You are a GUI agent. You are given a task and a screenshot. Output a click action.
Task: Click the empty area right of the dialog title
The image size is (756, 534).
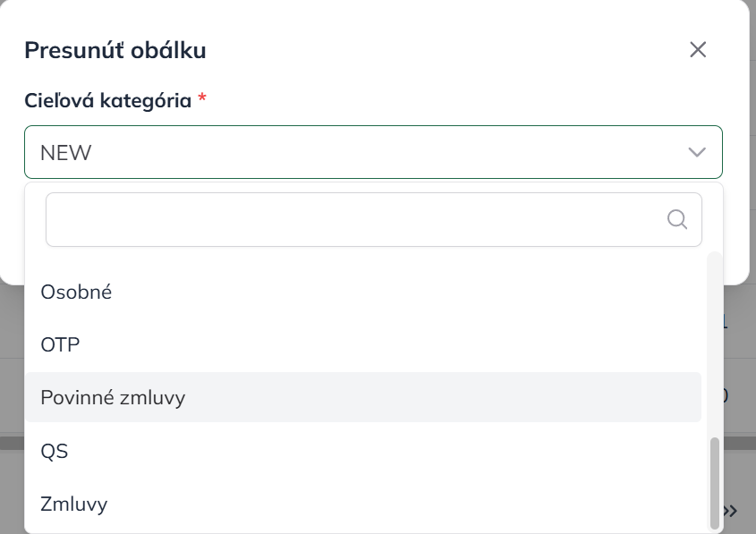(x=447, y=50)
